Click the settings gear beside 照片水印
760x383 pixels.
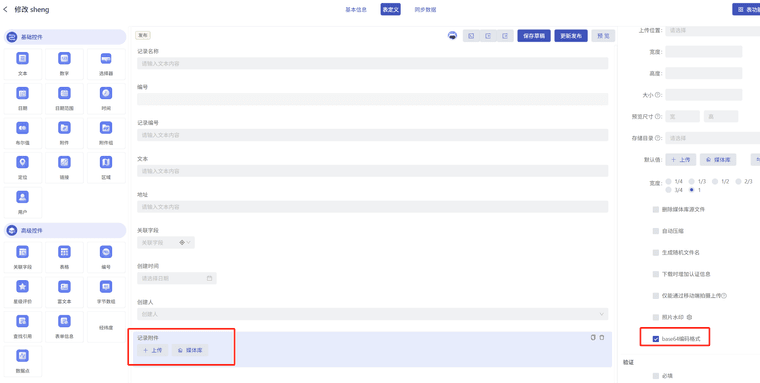point(689,317)
